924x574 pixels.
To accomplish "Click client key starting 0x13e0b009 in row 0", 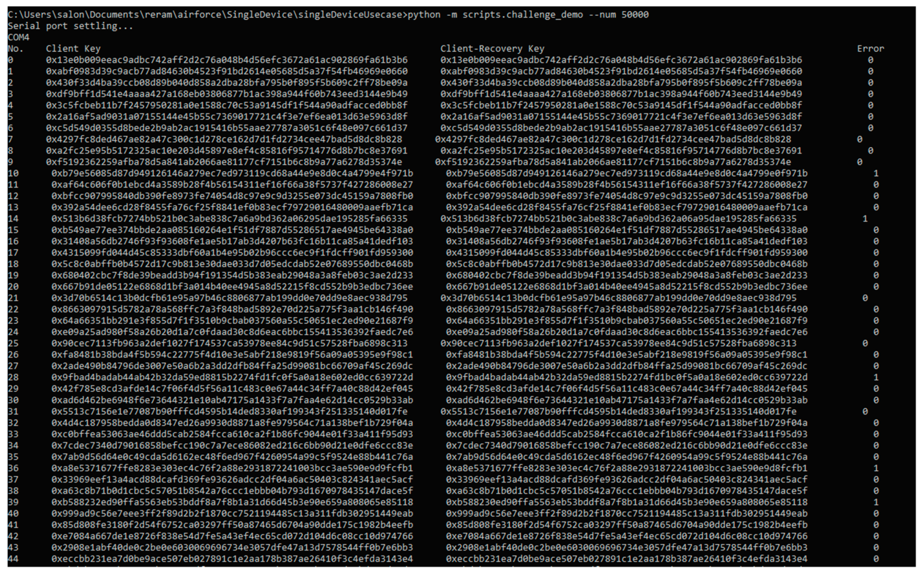I will pos(226,60).
